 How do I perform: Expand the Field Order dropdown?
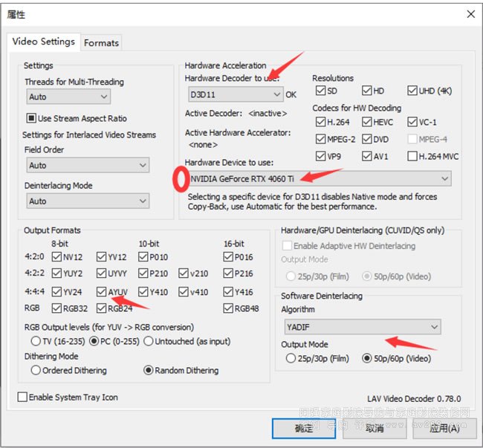click(x=87, y=165)
